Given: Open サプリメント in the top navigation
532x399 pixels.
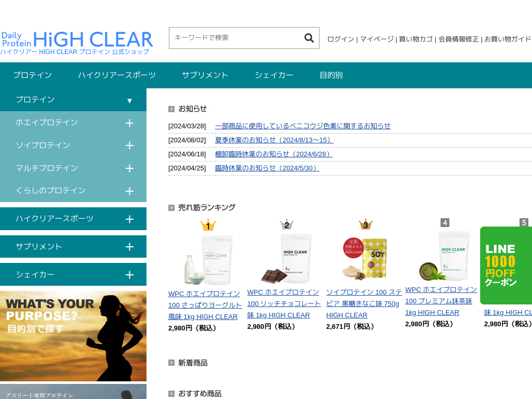Looking at the screenshot, I should point(205,75).
